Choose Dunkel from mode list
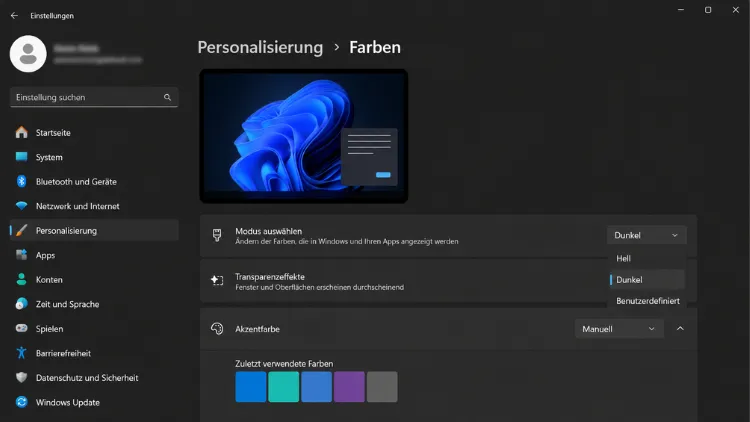This screenshot has height=422, width=750. (647, 279)
